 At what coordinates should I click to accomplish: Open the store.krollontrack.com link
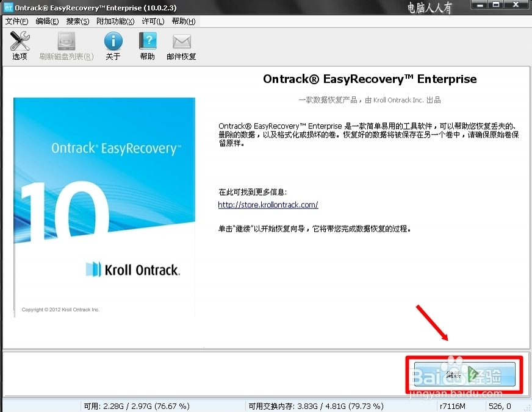click(x=268, y=205)
